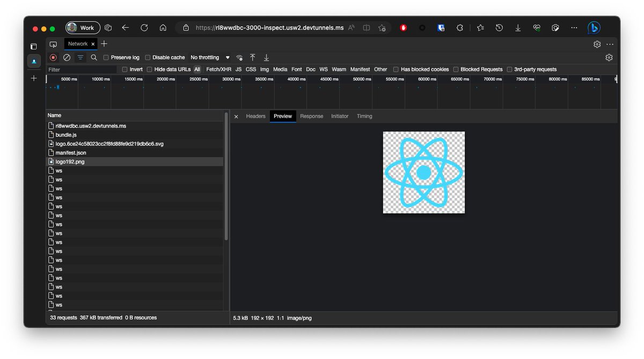
Task: Check Blocked Requests checkbox
Action: [456, 69]
